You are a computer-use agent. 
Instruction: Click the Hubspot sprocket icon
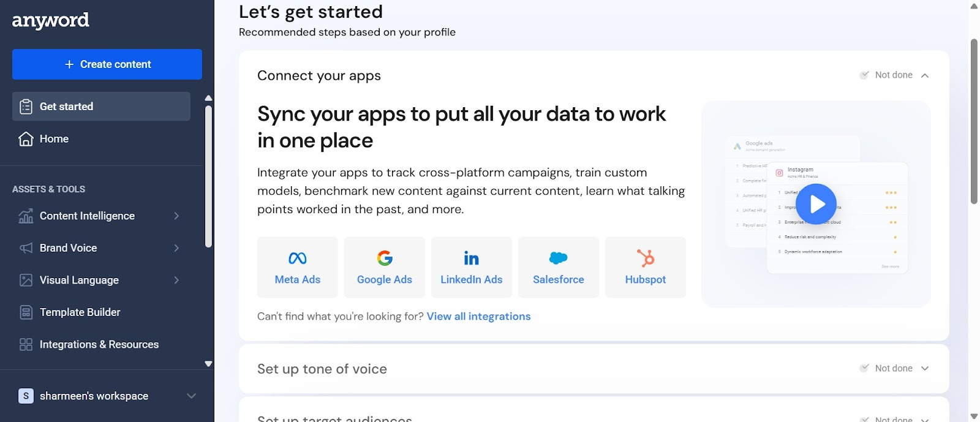pos(646,258)
